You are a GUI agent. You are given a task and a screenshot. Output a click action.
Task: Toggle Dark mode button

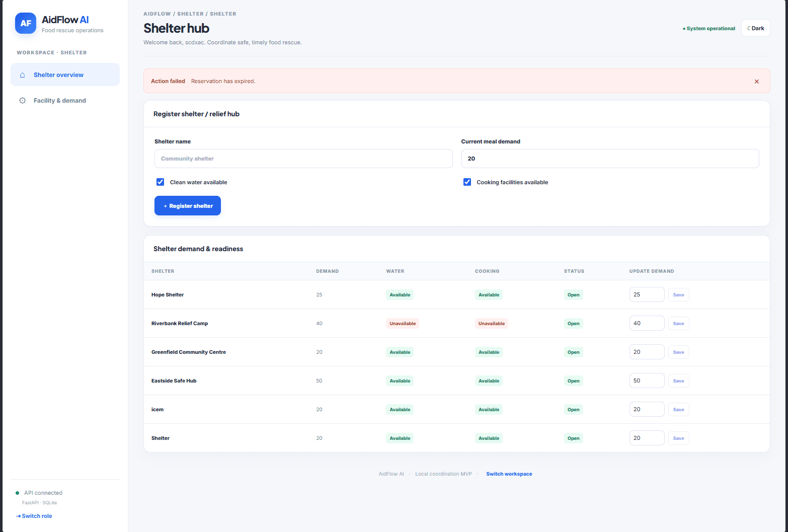point(755,28)
